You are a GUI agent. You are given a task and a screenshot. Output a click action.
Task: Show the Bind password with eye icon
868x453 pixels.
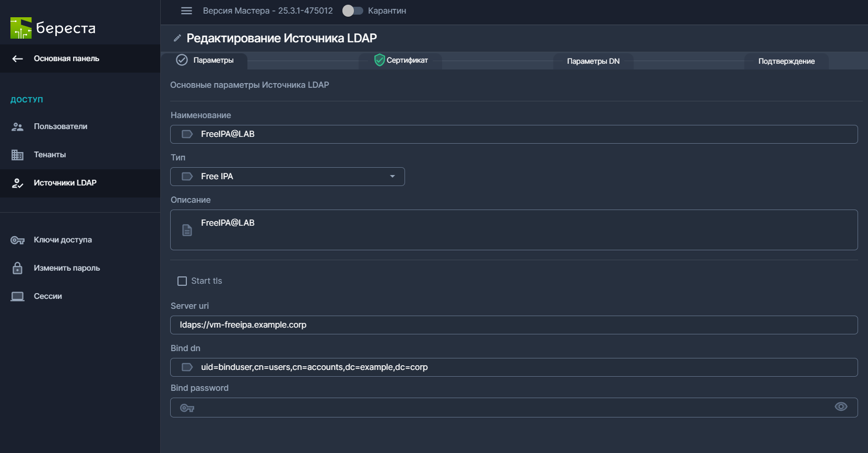[840, 407]
